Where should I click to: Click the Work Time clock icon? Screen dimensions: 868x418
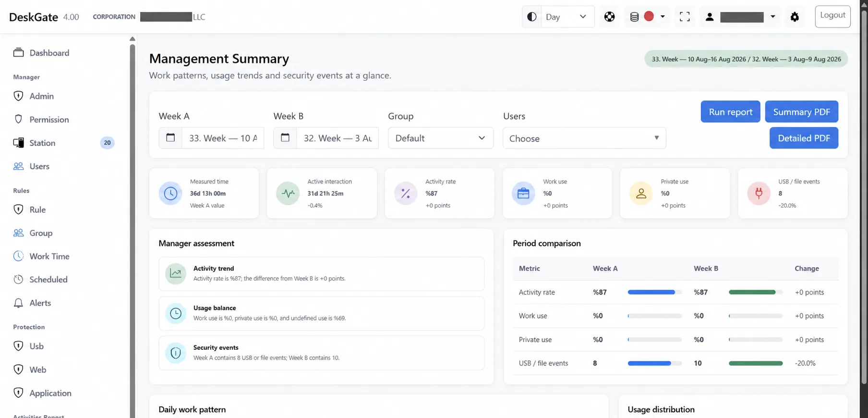coord(18,256)
